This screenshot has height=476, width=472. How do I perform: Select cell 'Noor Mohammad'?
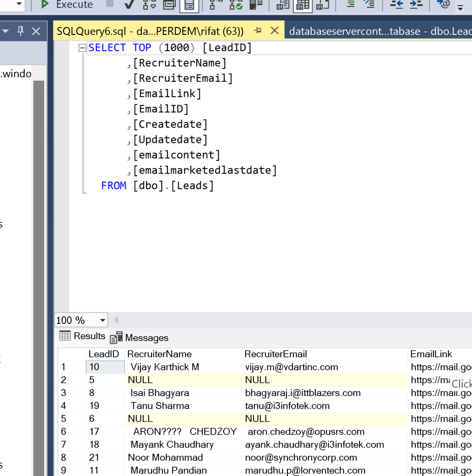tap(183, 457)
